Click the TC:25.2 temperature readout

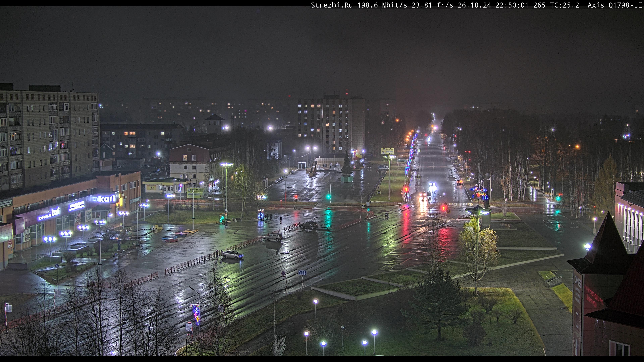pos(565,5)
